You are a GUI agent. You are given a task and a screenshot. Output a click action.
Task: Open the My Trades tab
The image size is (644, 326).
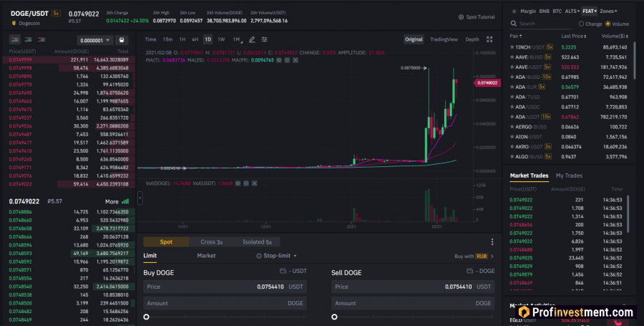click(x=569, y=176)
